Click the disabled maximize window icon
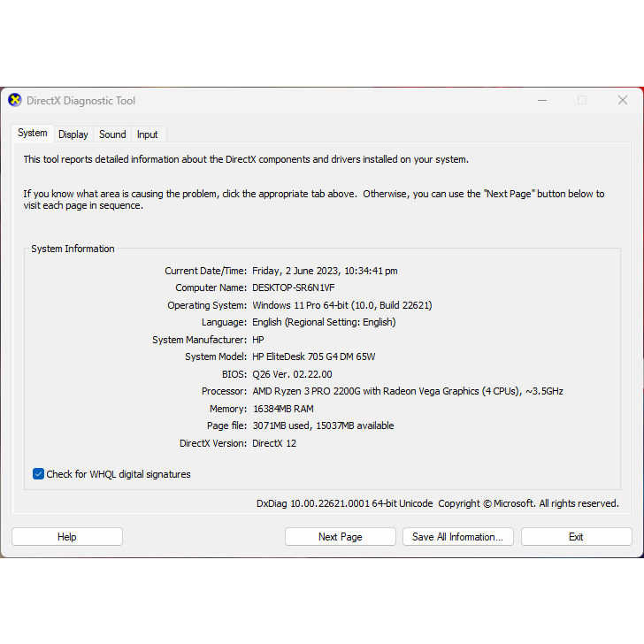The height and width of the screenshot is (644, 644). 582,100
